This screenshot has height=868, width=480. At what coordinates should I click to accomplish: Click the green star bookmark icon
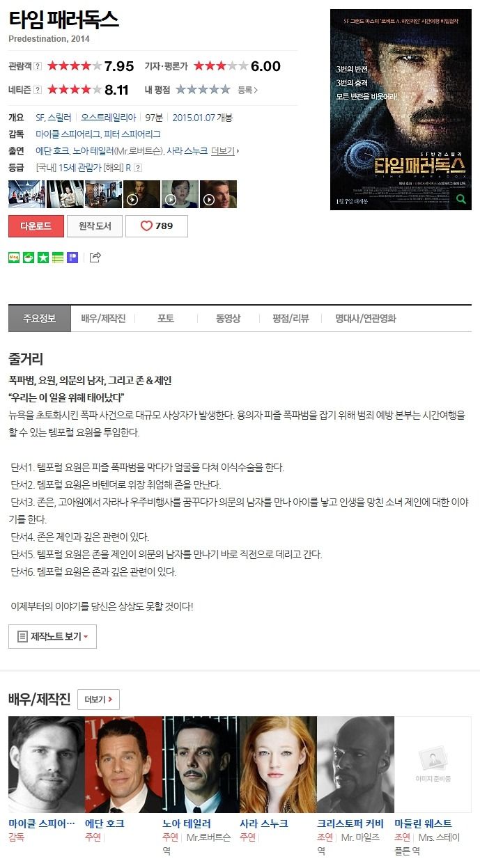click(x=43, y=258)
